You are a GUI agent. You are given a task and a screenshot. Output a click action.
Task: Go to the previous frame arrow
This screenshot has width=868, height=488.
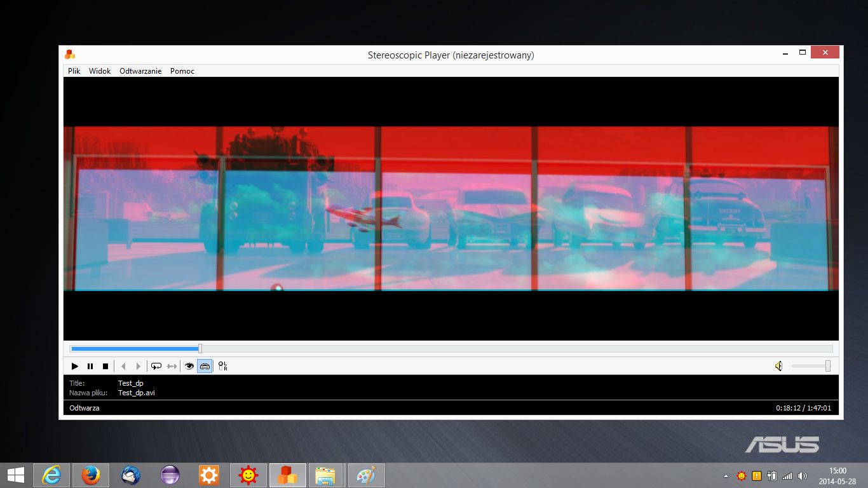(x=123, y=366)
